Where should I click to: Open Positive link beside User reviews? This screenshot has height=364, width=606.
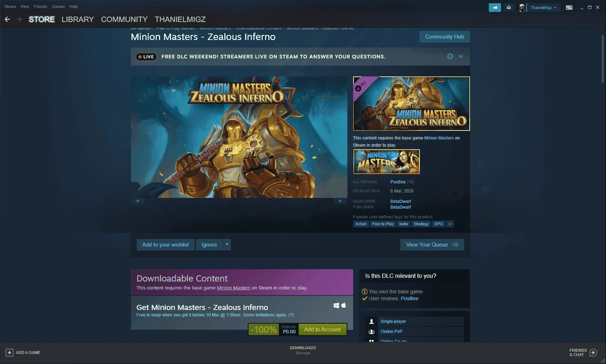[x=409, y=298]
